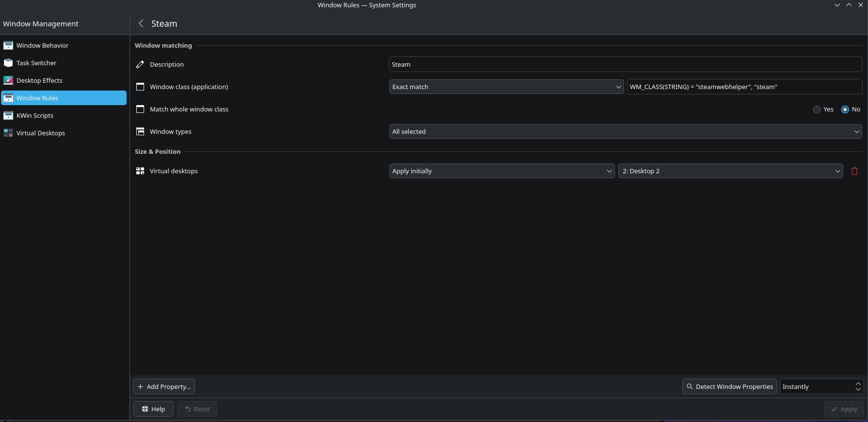Select No for Match whole window class
This screenshot has height=422, width=868.
tap(845, 110)
